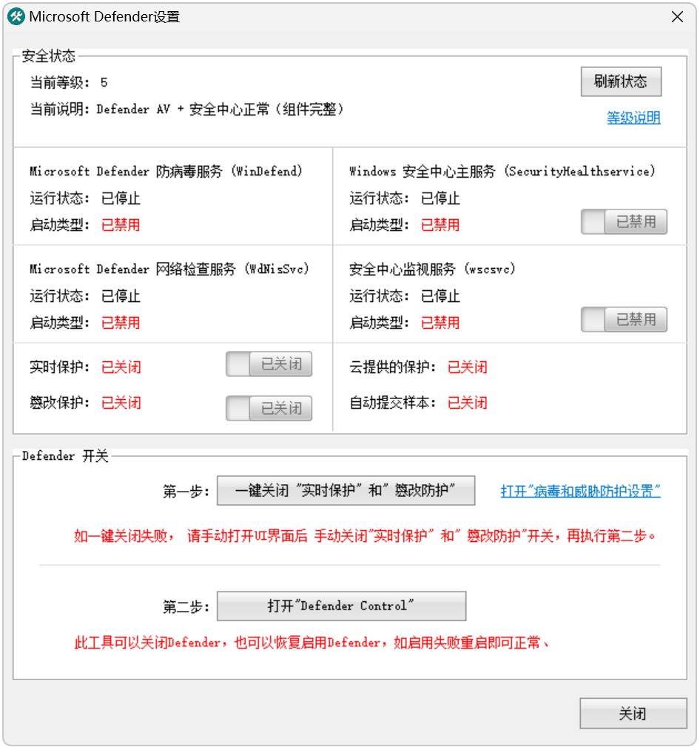Screen dimensions: 700x750
Task: Click the wscsvc 启动类型 red 已禁用 value
Action: tap(440, 323)
